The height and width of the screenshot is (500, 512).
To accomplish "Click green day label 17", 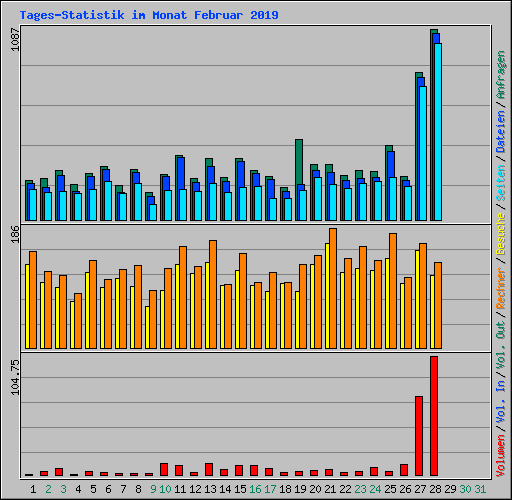I will (x=270, y=489).
